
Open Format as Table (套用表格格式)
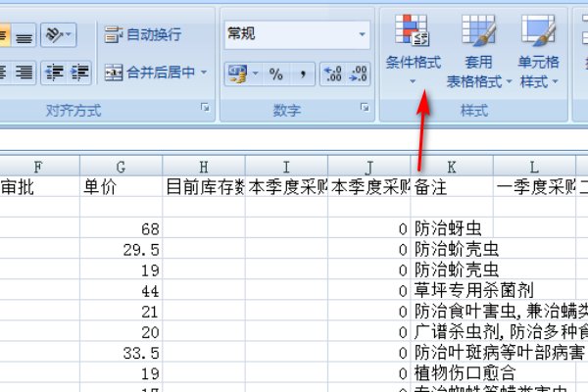[x=479, y=51]
